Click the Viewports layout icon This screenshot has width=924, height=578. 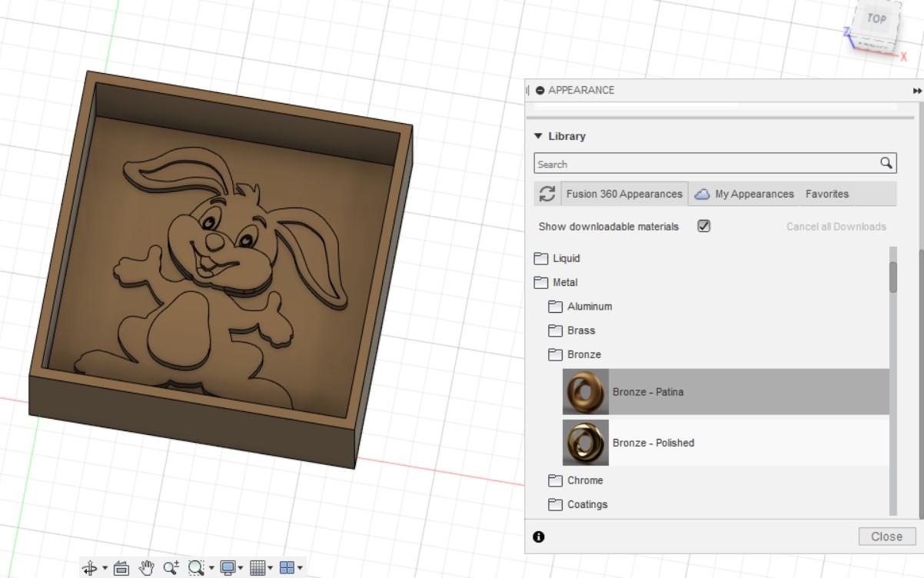coord(288,568)
